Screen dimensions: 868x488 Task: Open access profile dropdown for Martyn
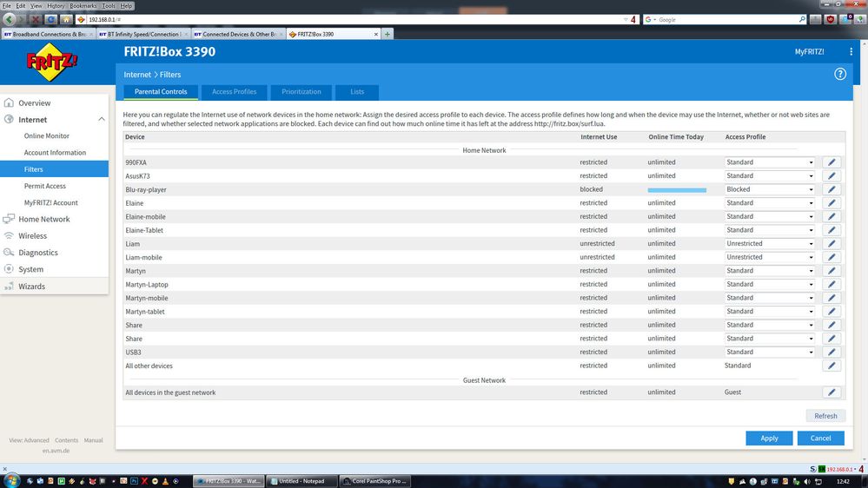pos(770,271)
